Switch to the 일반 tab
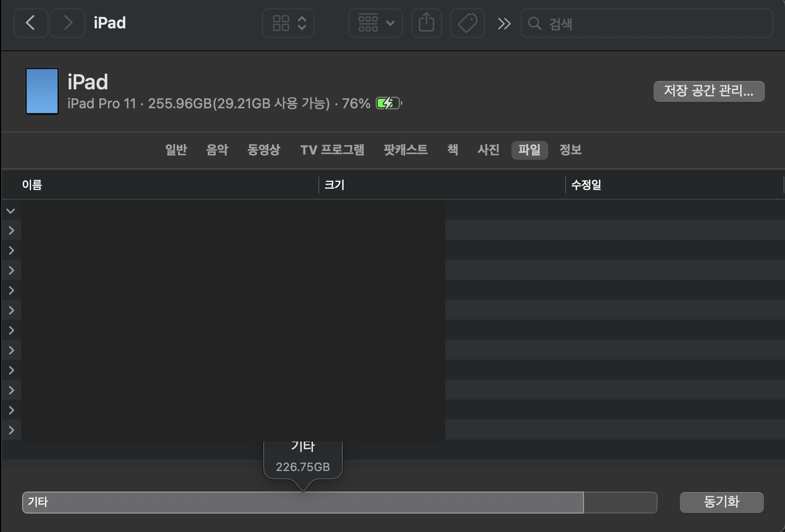The image size is (785, 532). [176, 150]
